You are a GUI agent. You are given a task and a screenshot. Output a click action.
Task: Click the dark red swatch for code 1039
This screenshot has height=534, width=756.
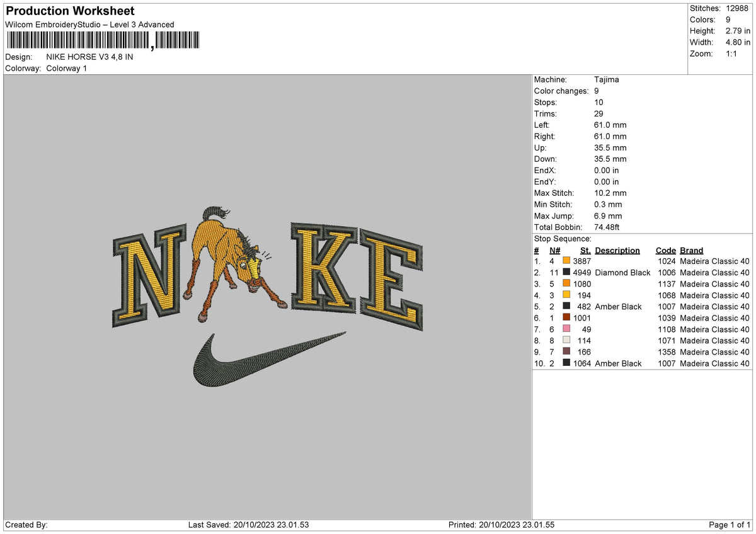pos(566,318)
